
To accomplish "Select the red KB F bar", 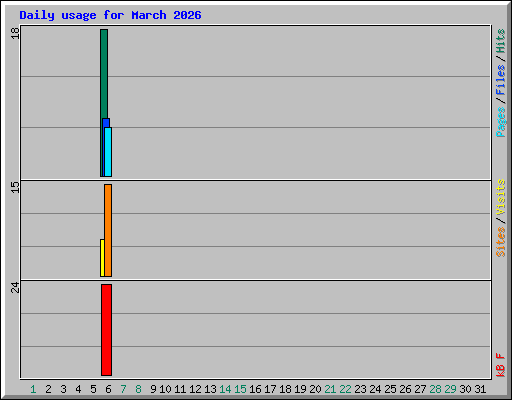I will pyautogui.click(x=107, y=330).
